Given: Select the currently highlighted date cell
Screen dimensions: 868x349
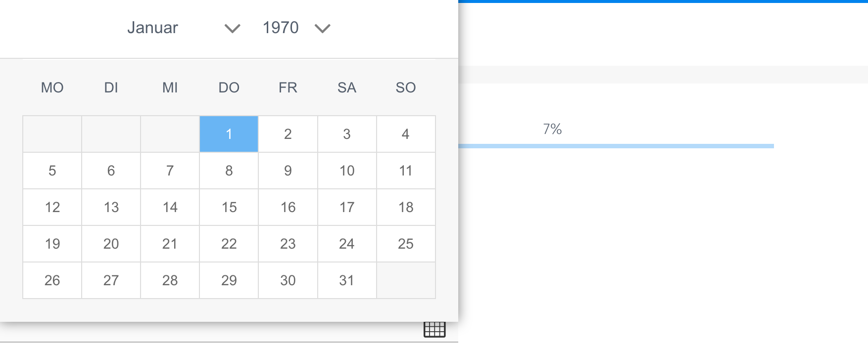Looking at the screenshot, I should [x=229, y=133].
